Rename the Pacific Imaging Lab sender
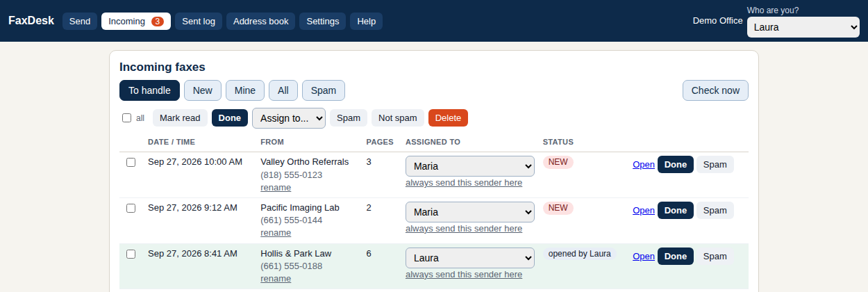 coord(276,233)
